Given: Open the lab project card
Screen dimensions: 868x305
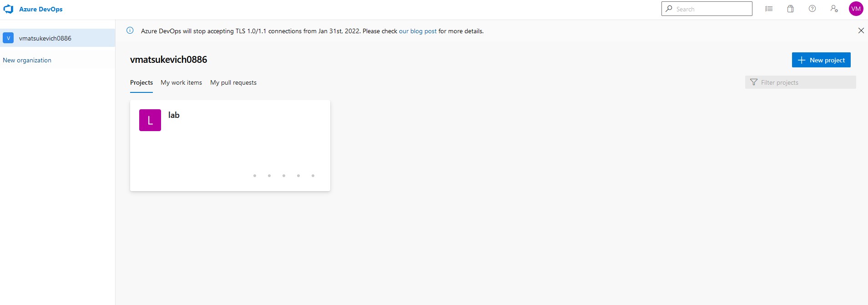Looking at the screenshot, I should click(x=230, y=146).
